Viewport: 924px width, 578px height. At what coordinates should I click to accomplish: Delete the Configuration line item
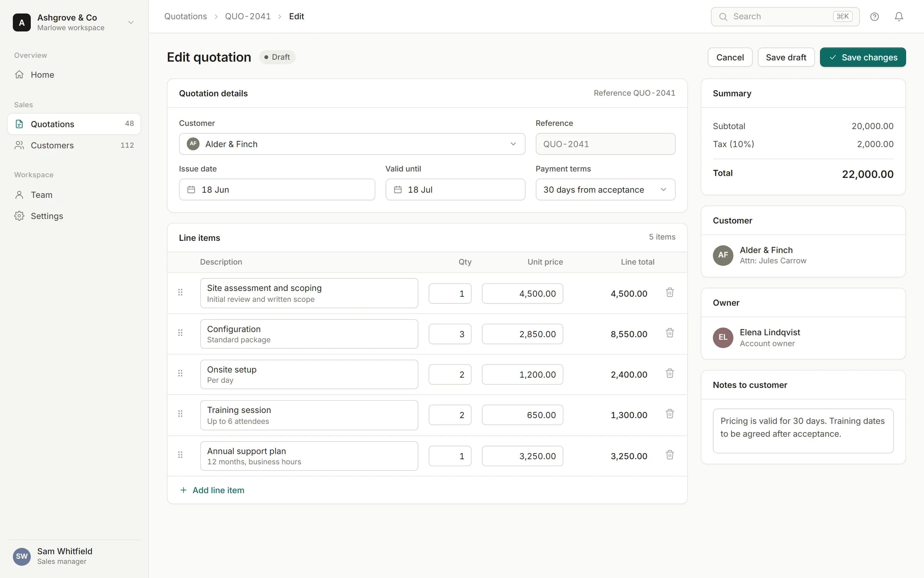pos(670,333)
